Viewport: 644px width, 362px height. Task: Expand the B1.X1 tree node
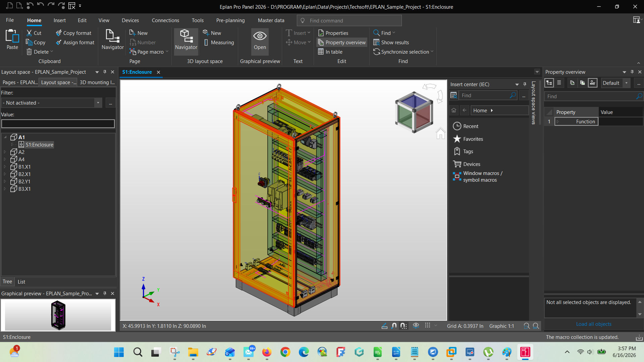(5, 167)
